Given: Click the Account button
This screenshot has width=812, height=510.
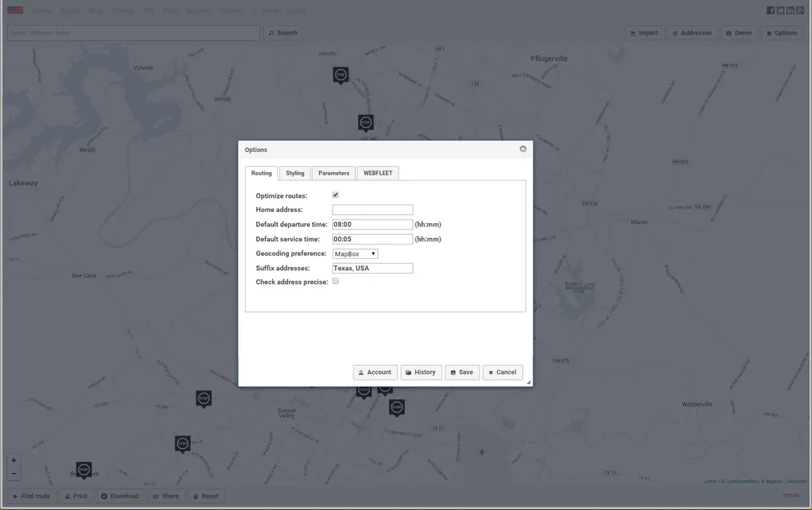Looking at the screenshot, I should click(375, 372).
